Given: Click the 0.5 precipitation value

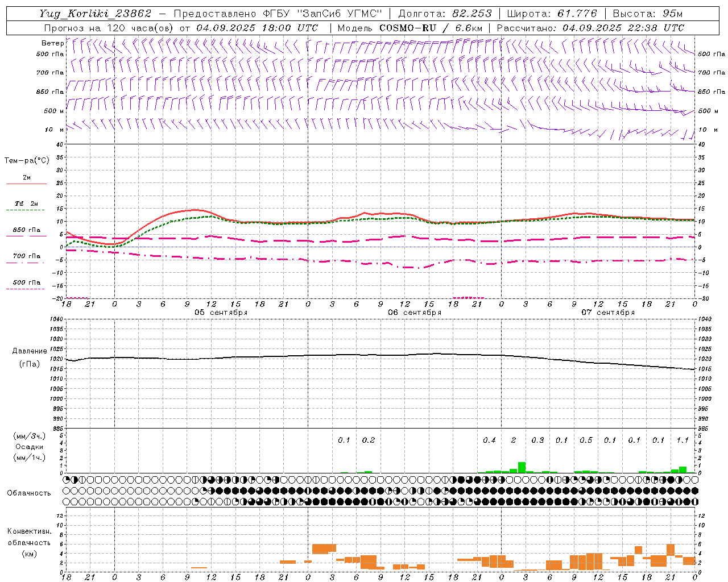Looking at the screenshot, I should [586, 440].
